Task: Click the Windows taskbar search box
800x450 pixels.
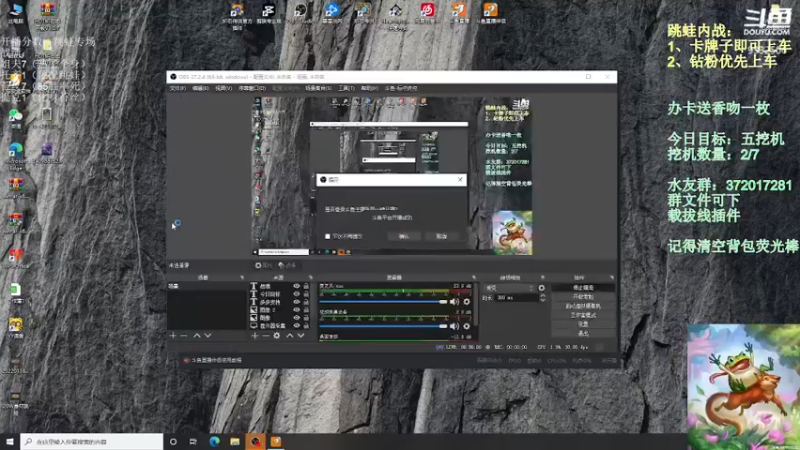Action: click(x=92, y=441)
